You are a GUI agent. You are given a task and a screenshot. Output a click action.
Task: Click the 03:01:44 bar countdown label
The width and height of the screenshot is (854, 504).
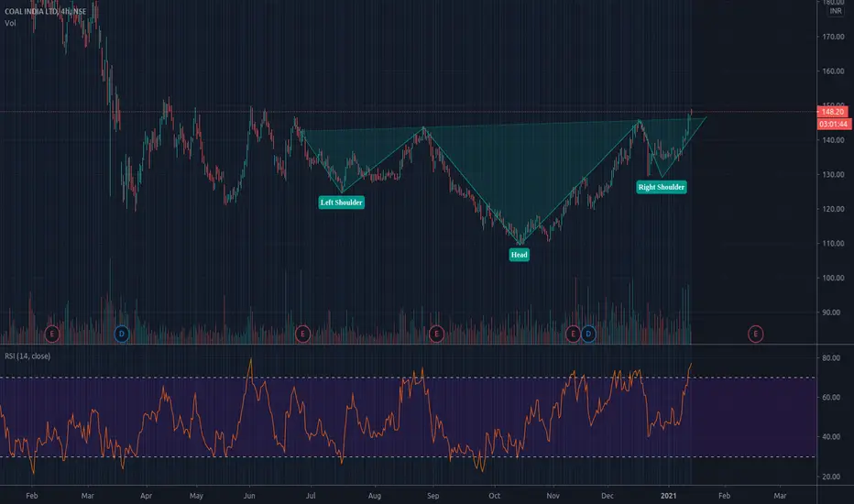834,125
